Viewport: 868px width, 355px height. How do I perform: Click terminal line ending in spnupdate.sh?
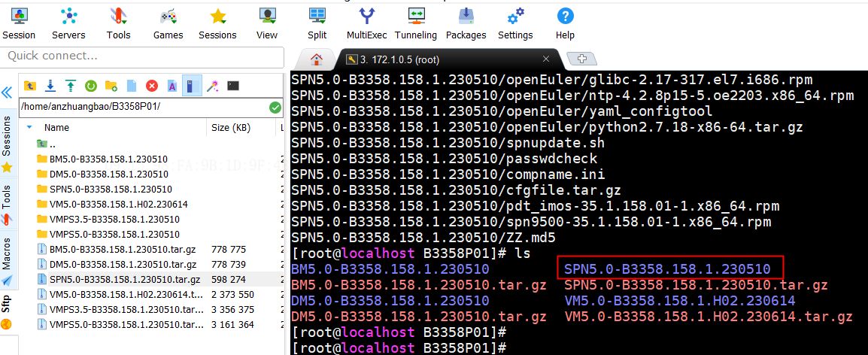coord(448,143)
